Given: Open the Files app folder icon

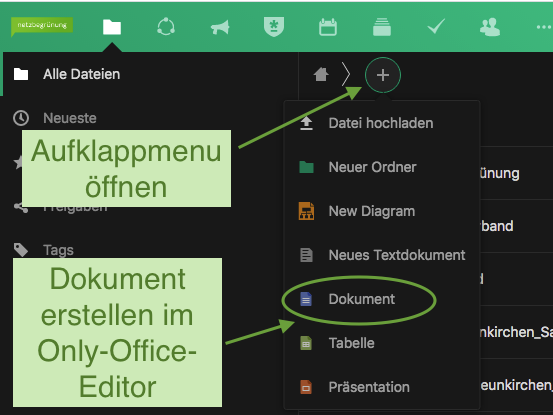Looking at the screenshot, I should pos(112,27).
